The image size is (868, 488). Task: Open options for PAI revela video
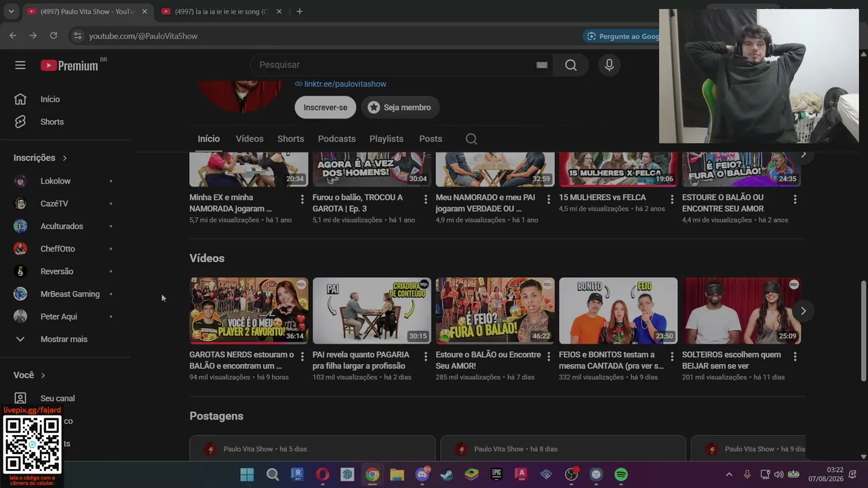click(x=426, y=355)
